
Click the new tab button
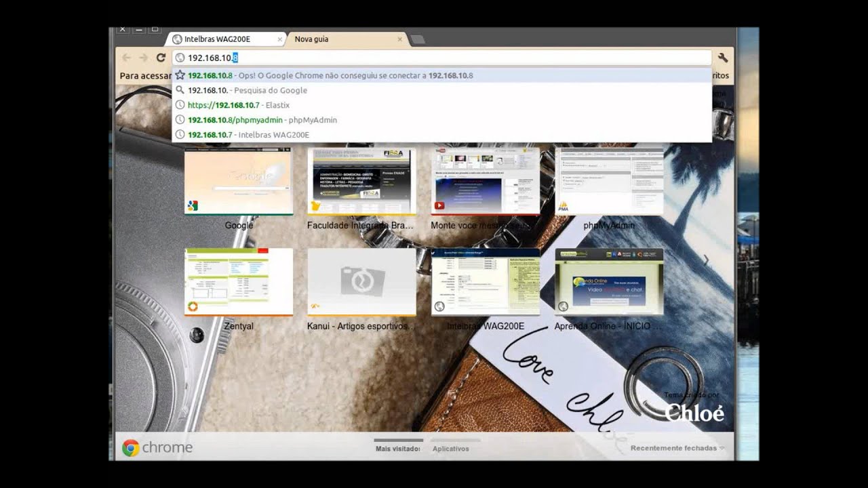[418, 39]
